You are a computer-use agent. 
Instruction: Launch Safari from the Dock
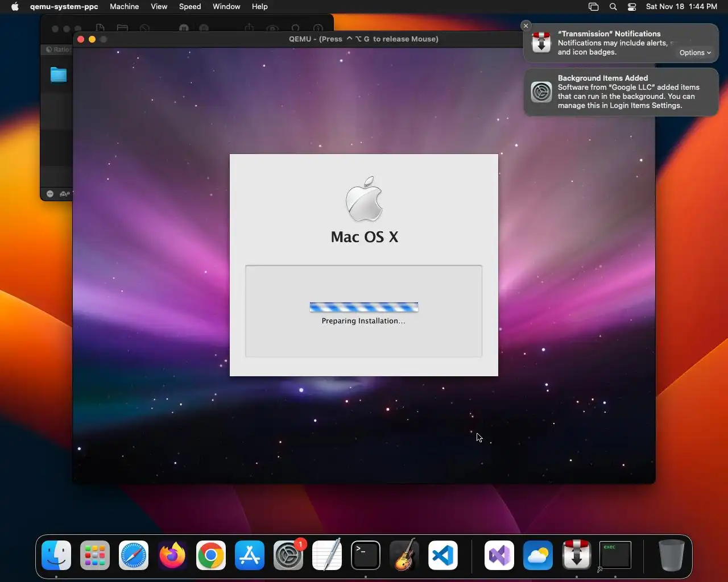(x=134, y=555)
